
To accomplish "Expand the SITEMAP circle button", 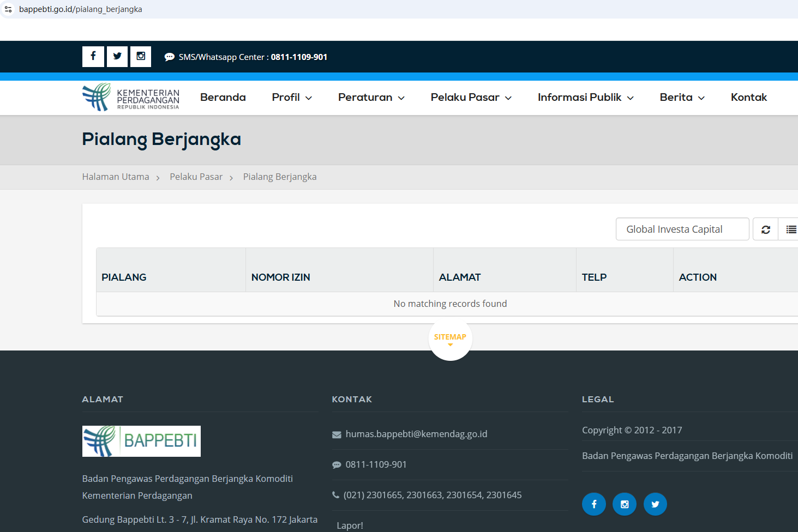I will (x=450, y=338).
